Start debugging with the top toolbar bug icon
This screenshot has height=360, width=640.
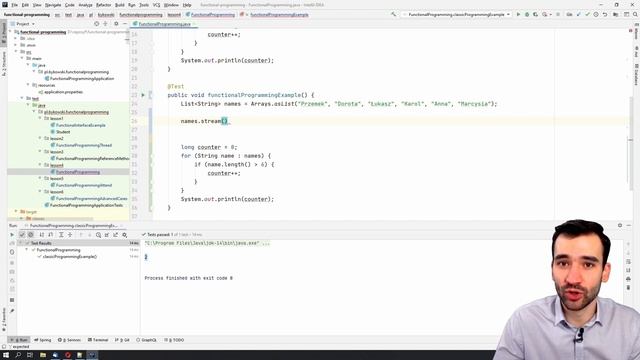pos(527,14)
